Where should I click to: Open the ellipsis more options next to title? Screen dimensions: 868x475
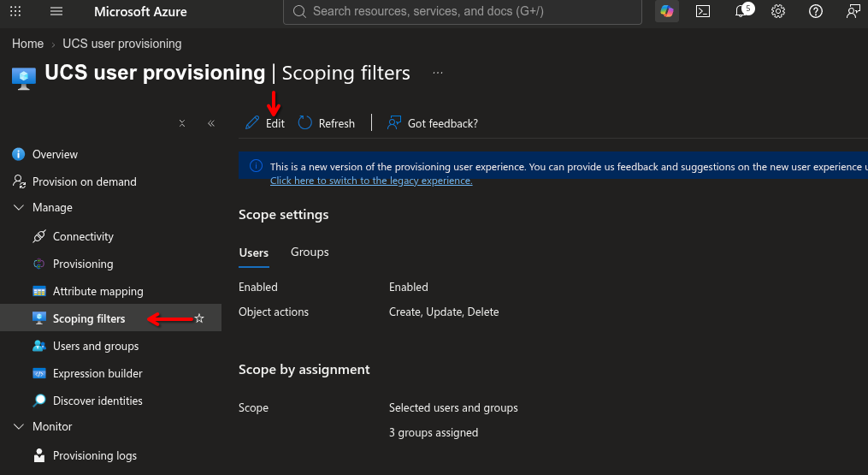(438, 73)
